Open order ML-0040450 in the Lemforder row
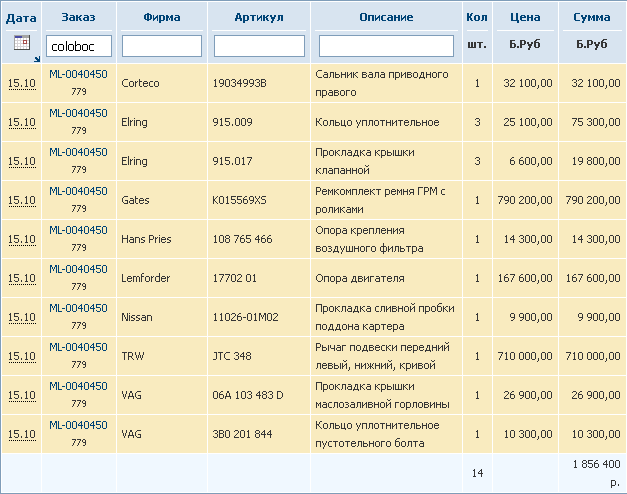Image resolution: width=627 pixels, height=494 pixels. pos(78,269)
